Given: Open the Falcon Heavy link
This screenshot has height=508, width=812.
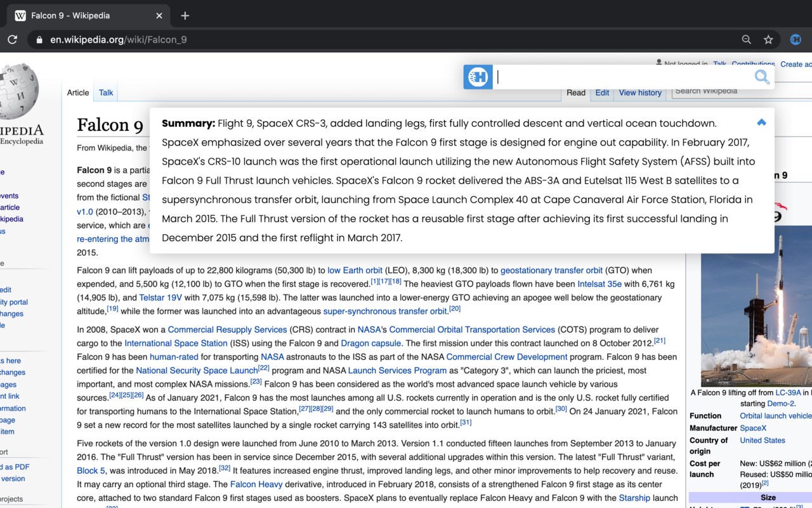Looking at the screenshot, I should (256, 484).
